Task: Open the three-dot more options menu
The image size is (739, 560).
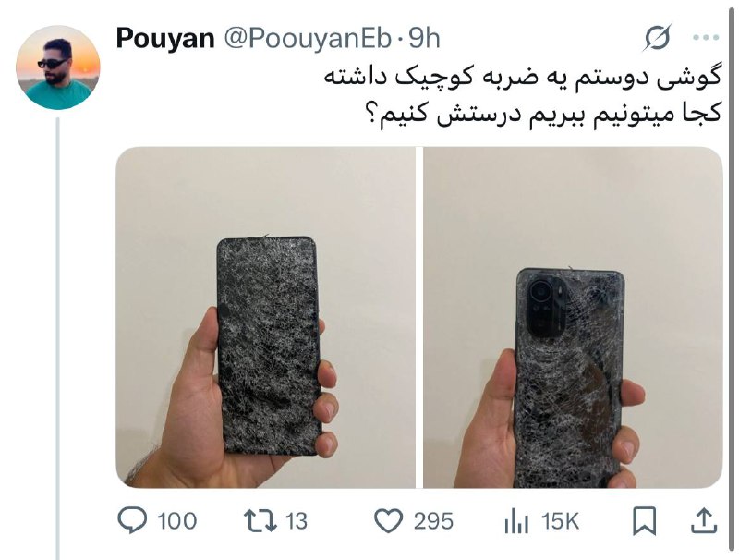Action: (x=706, y=38)
